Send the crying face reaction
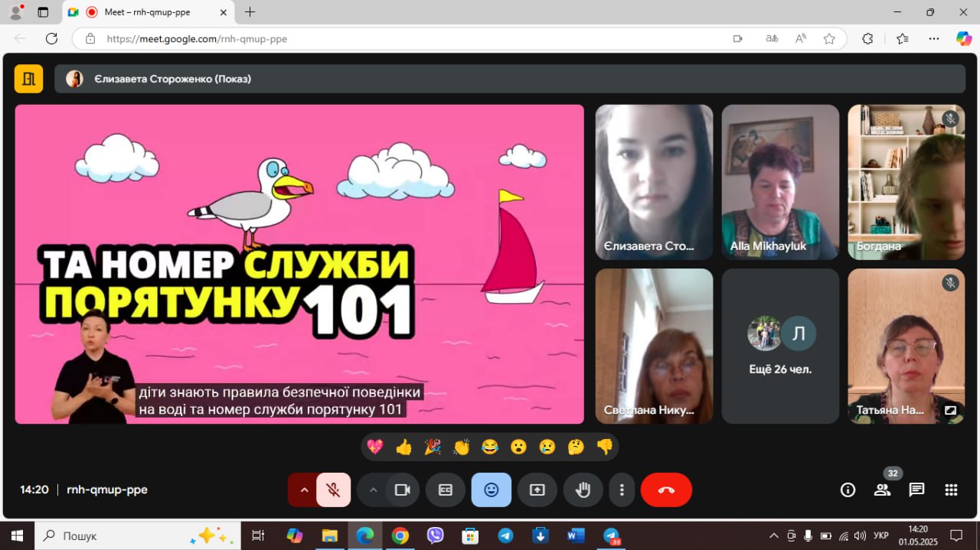The image size is (980, 550). click(x=547, y=447)
